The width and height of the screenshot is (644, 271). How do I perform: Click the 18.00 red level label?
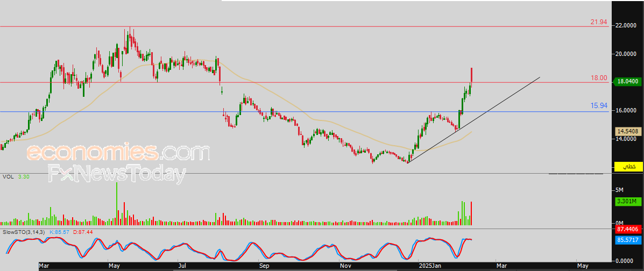[598, 78]
